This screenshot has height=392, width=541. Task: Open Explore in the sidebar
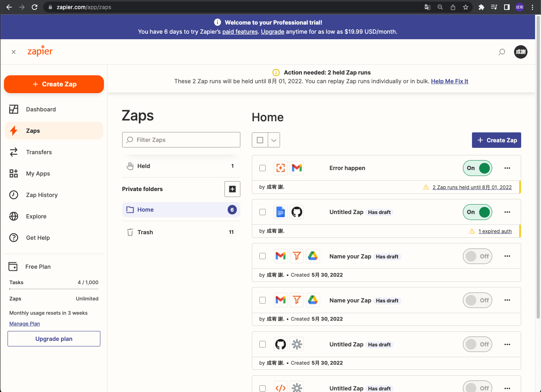(54, 216)
